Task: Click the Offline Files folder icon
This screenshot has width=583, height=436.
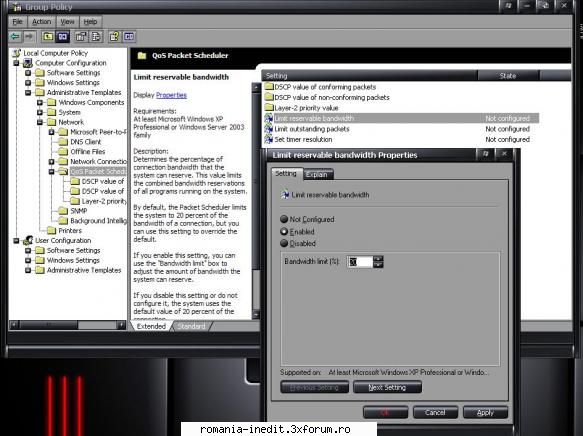Action: click(x=64, y=152)
